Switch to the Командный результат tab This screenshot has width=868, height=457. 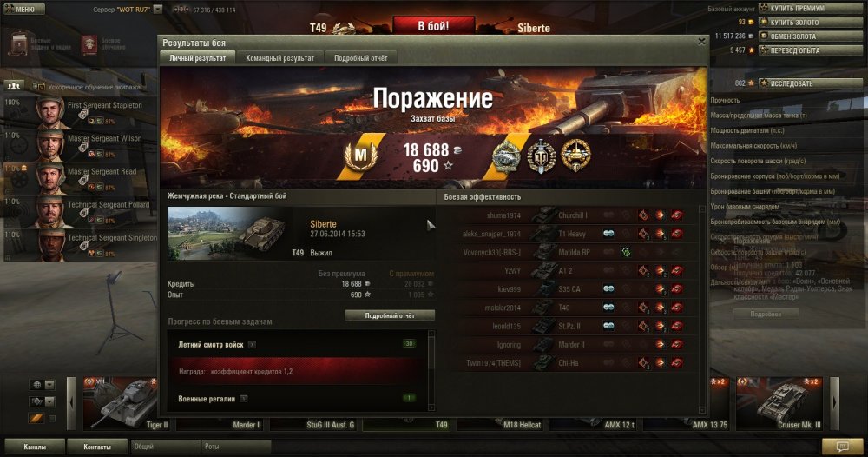280,58
